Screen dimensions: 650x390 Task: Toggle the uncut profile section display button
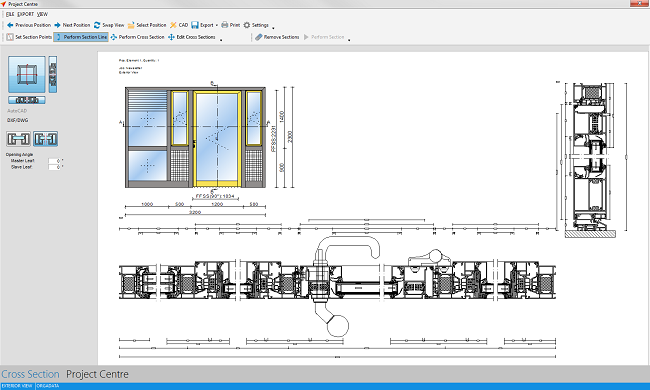[x=19, y=139]
